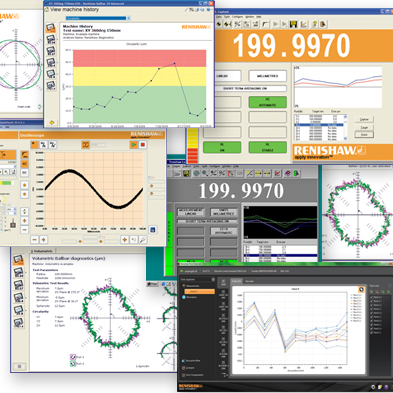
Task: Stop the oscilloscope with the red square button
Action: (x=143, y=145)
